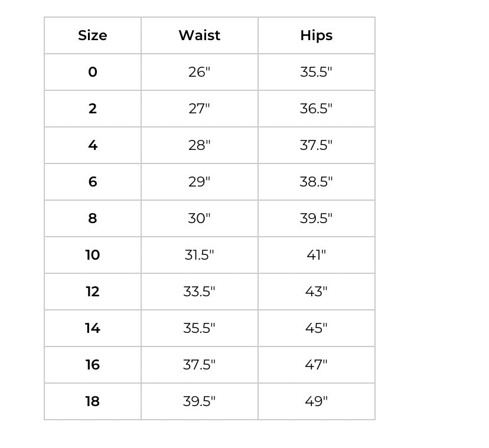The height and width of the screenshot is (448, 489).
Task: Select size 8 row label
Action: point(93,218)
